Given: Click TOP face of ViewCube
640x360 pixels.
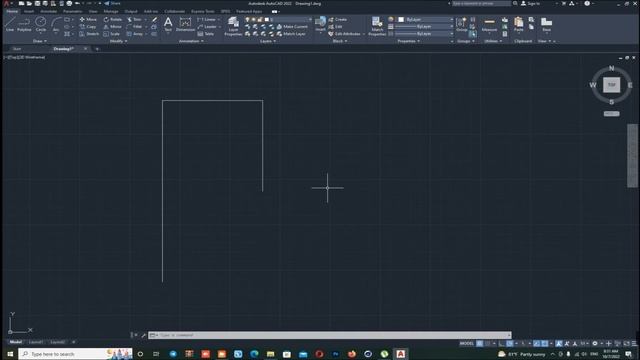Looking at the screenshot, I should [x=611, y=85].
